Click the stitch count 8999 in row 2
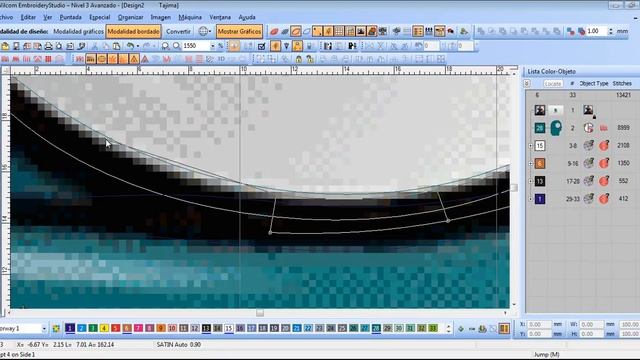 click(623, 128)
